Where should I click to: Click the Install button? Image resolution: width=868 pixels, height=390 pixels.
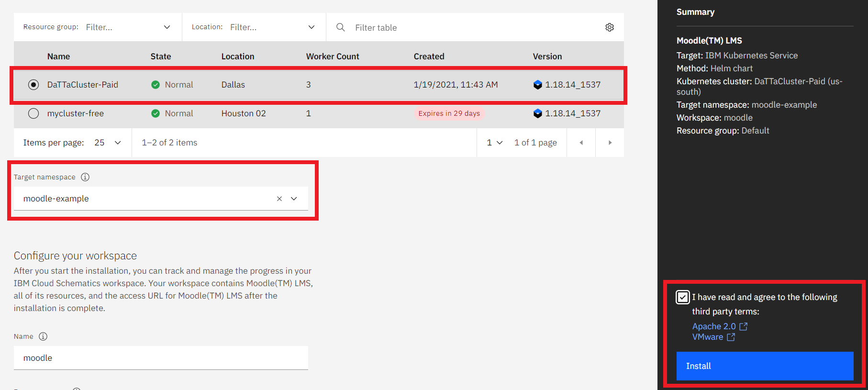tap(765, 366)
